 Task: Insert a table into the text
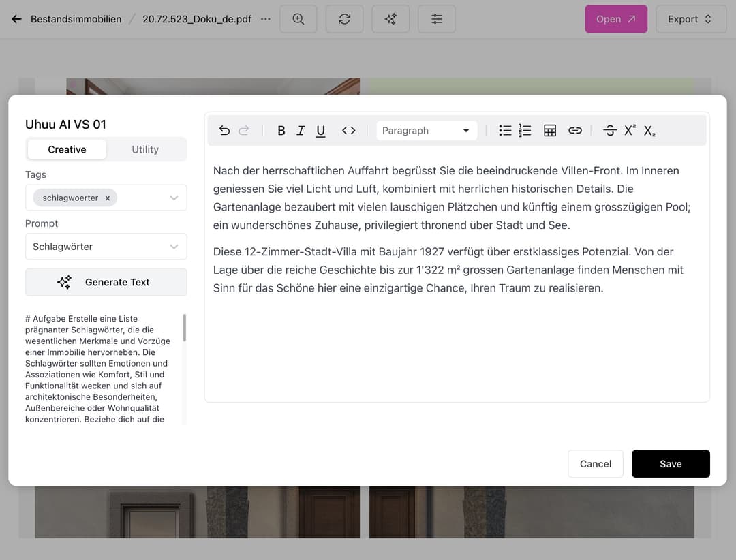pyautogui.click(x=550, y=131)
